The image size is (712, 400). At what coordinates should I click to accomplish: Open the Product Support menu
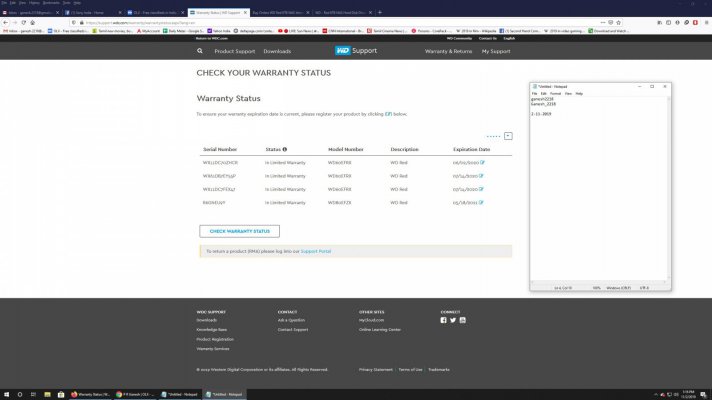click(x=235, y=51)
